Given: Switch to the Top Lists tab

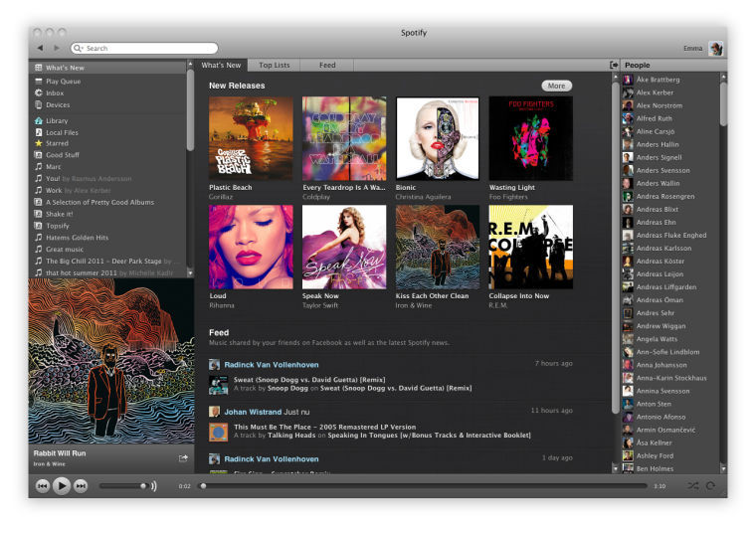Looking at the screenshot, I should click(274, 65).
